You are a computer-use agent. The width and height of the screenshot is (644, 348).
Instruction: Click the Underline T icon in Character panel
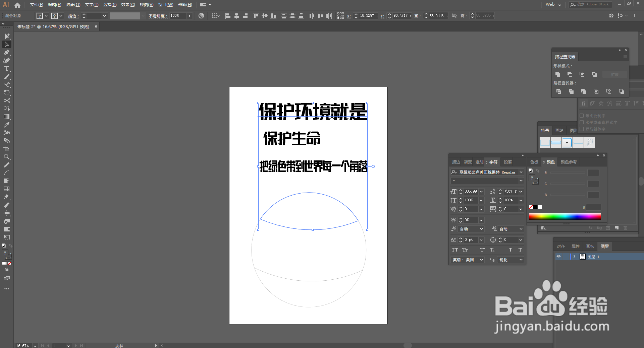click(511, 250)
